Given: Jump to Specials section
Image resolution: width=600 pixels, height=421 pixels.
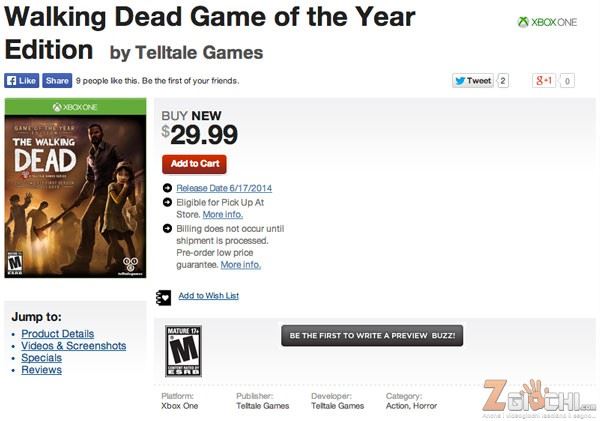Looking at the screenshot, I should pos(41,358).
